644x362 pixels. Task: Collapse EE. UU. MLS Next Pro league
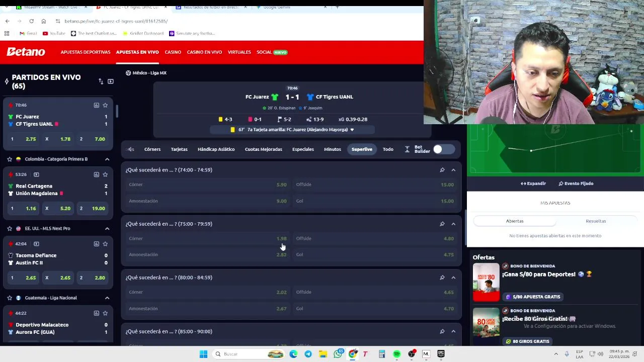107,228
